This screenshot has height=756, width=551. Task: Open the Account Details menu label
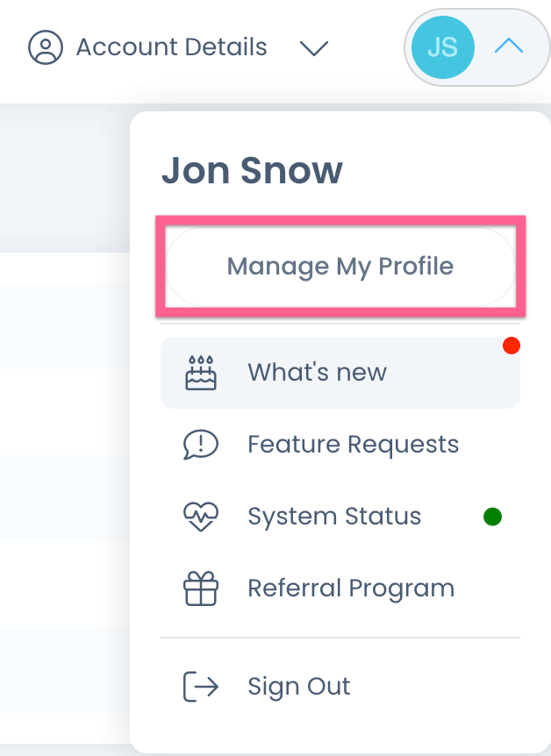tap(172, 46)
